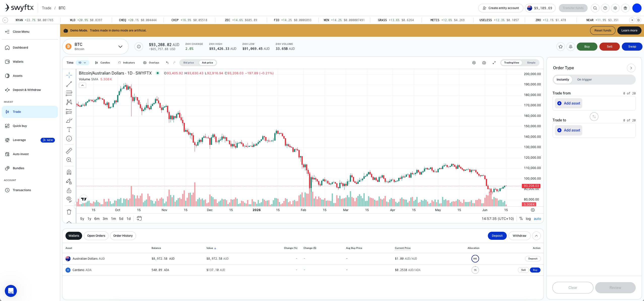Activate the chart zoom-in tool
The image size is (644, 301).
click(x=69, y=160)
